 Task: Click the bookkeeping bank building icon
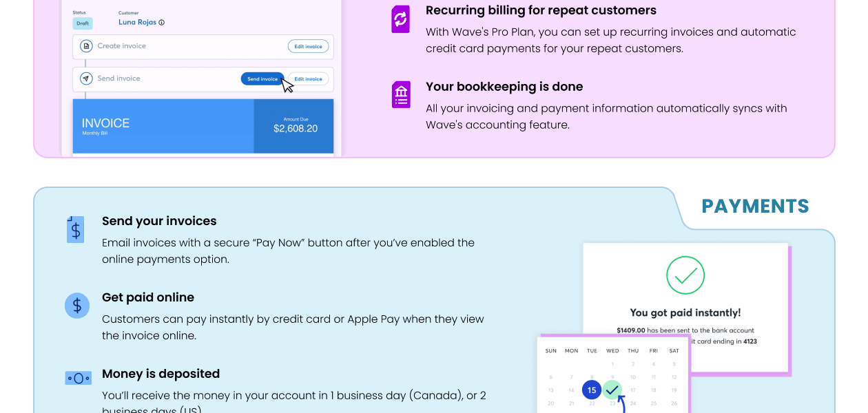pyautogui.click(x=400, y=95)
